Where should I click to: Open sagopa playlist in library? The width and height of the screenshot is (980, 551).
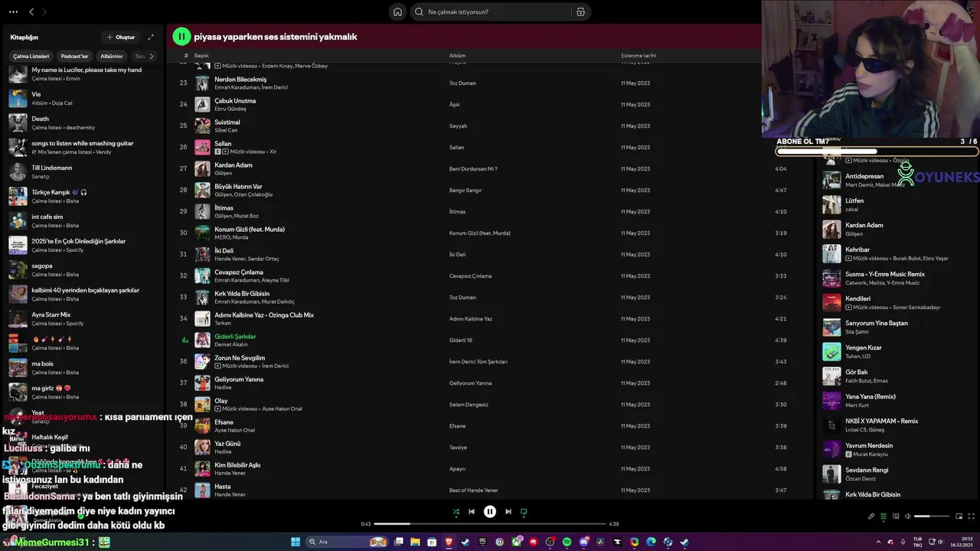coord(84,269)
